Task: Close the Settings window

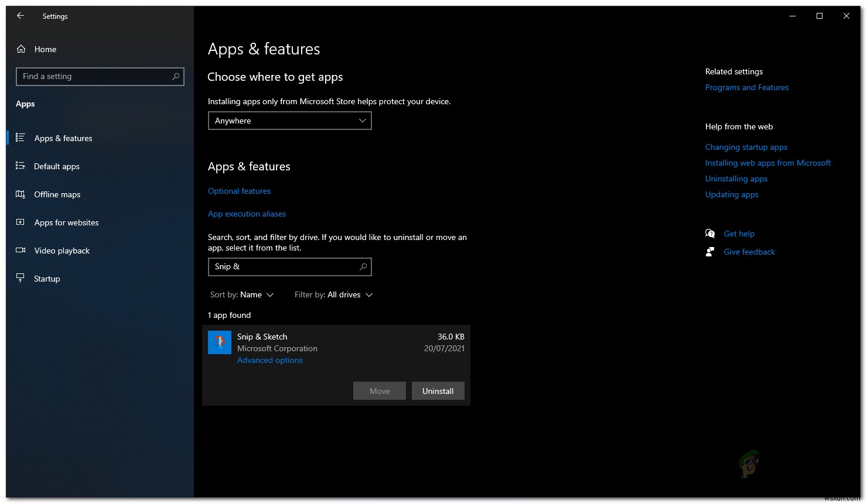Action: click(x=846, y=16)
